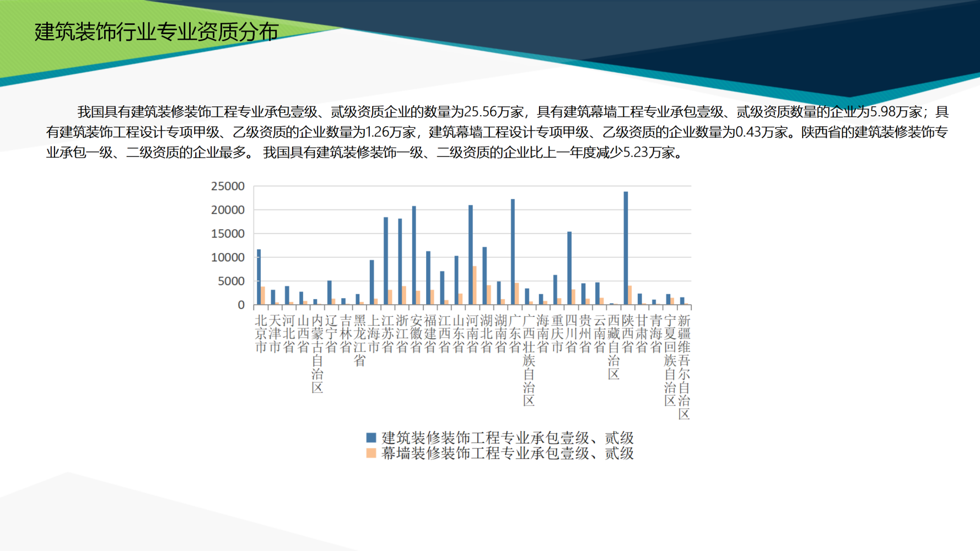
Task: Click the figure 5.98万家 in the paragraph
Action: tap(896, 112)
